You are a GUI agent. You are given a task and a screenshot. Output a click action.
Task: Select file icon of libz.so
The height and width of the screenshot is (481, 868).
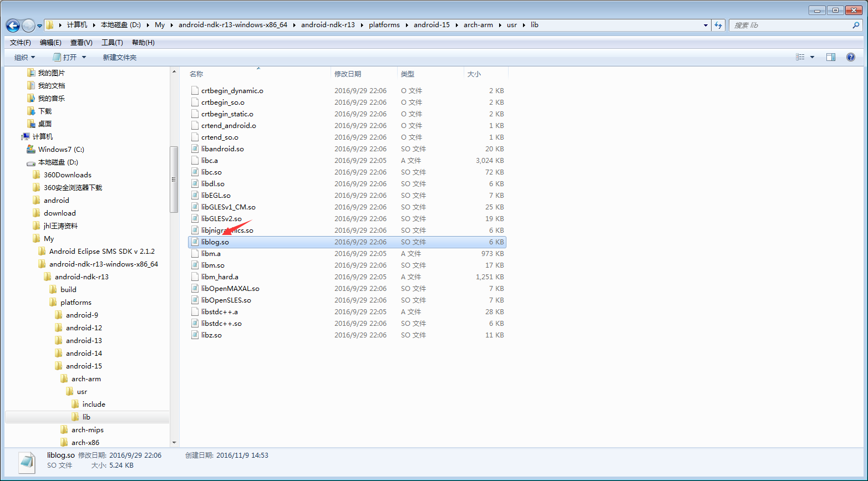(x=194, y=335)
